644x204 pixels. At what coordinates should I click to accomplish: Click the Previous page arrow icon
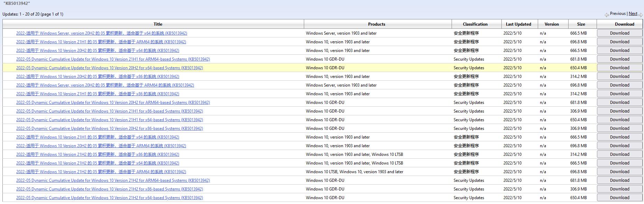[607, 15]
